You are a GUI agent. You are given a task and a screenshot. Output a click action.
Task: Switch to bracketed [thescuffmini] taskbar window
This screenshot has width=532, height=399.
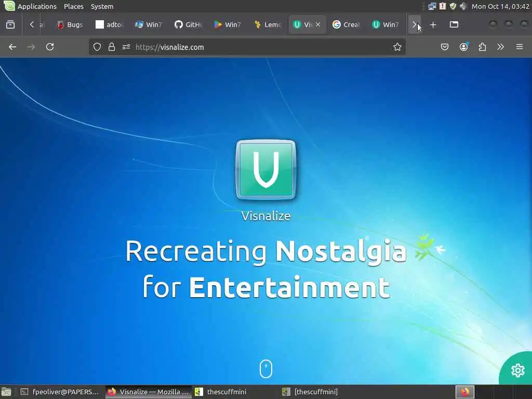(323, 392)
